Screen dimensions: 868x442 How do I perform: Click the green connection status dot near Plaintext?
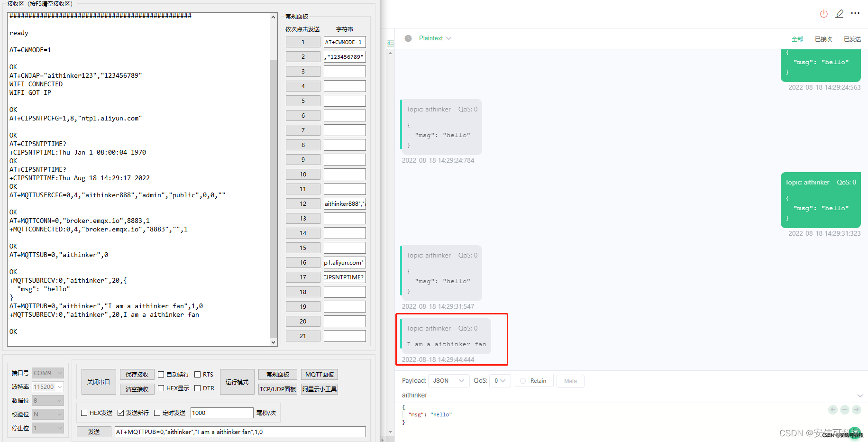408,38
